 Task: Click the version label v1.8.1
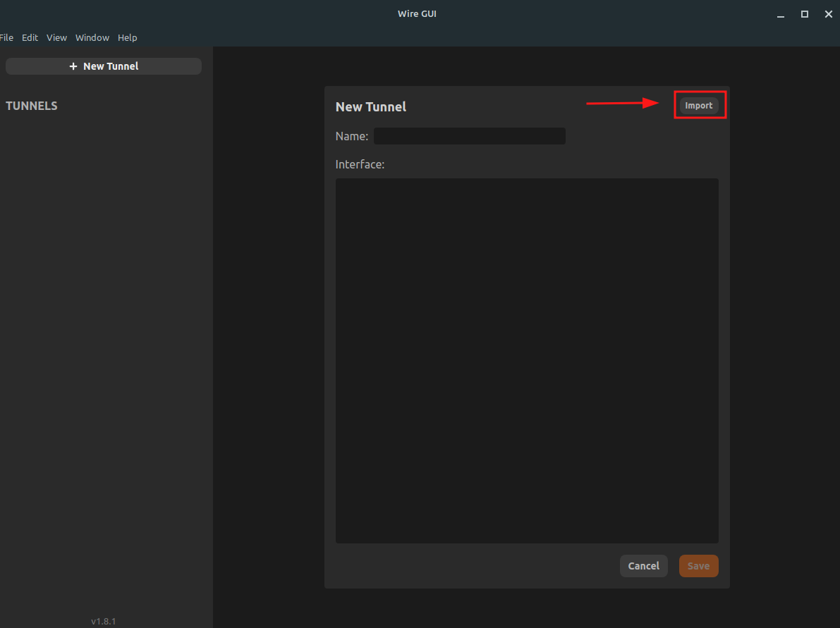coord(103,620)
